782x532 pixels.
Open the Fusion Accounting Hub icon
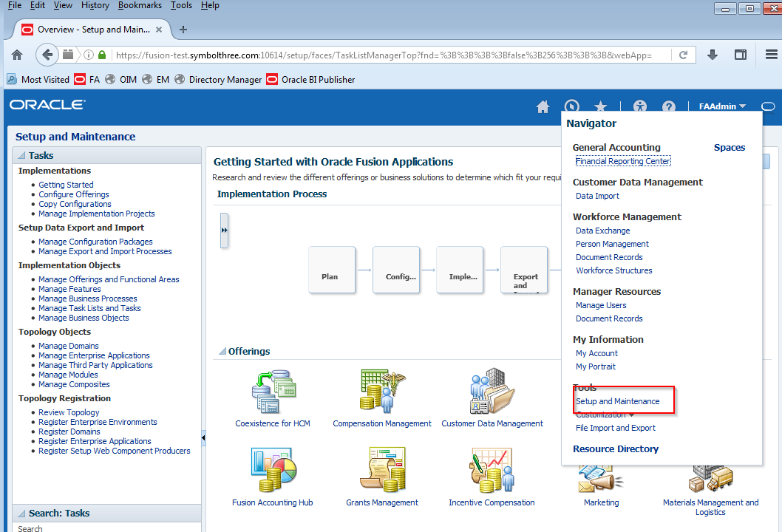click(x=273, y=471)
